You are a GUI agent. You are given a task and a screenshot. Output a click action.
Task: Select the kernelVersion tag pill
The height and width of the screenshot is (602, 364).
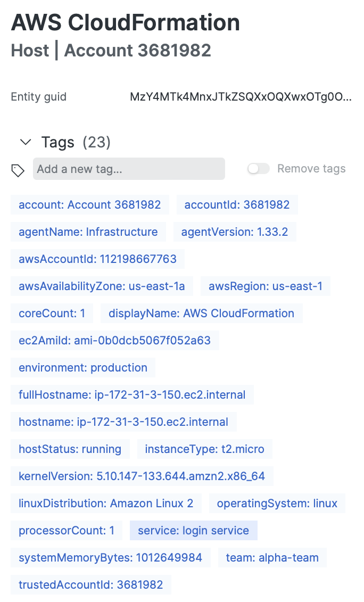[142, 476]
